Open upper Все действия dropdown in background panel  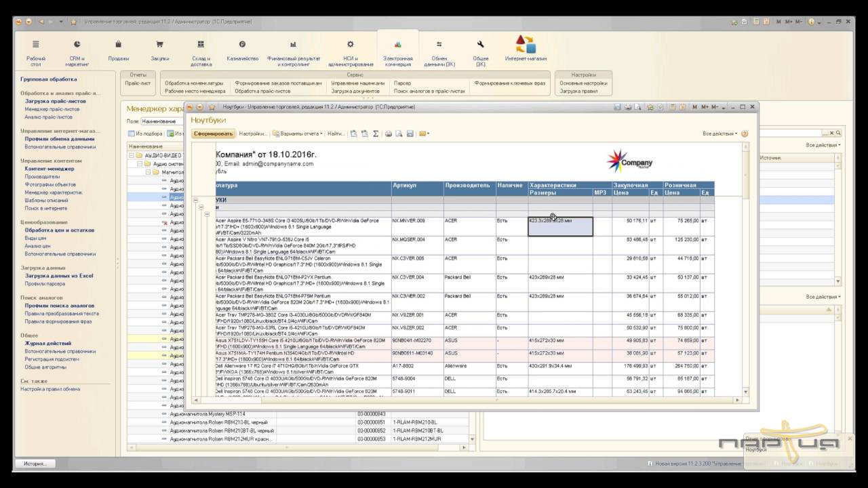point(823,145)
